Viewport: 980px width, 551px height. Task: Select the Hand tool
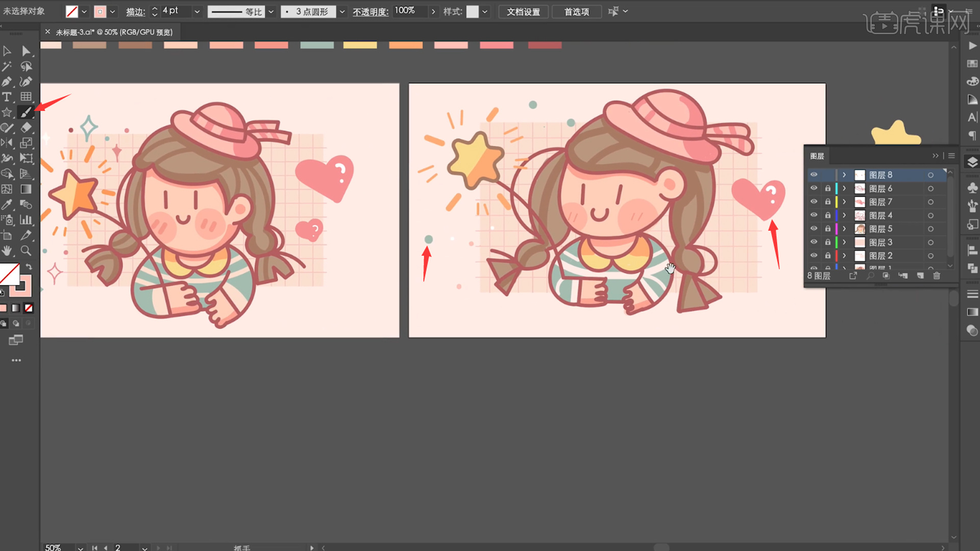point(7,251)
